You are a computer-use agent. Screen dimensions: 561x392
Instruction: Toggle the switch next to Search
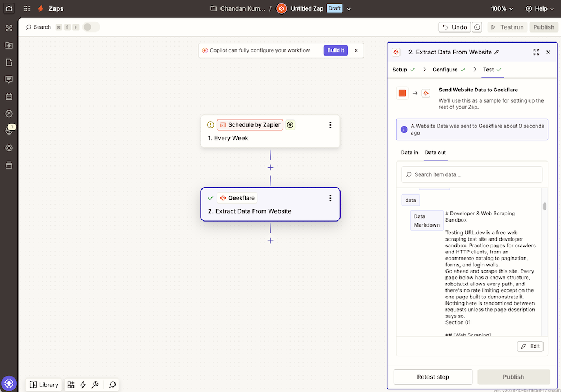click(91, 27)
